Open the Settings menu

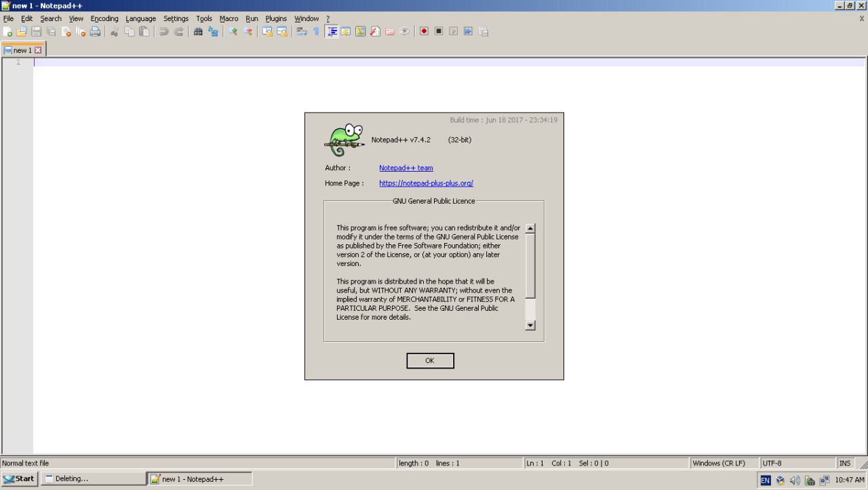pos(176,18)
